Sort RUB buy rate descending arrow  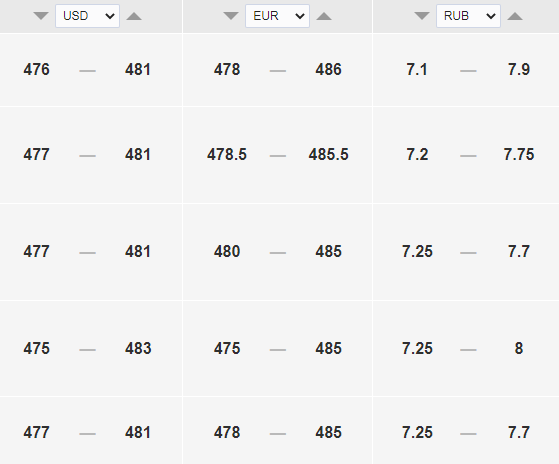(422, 16)
